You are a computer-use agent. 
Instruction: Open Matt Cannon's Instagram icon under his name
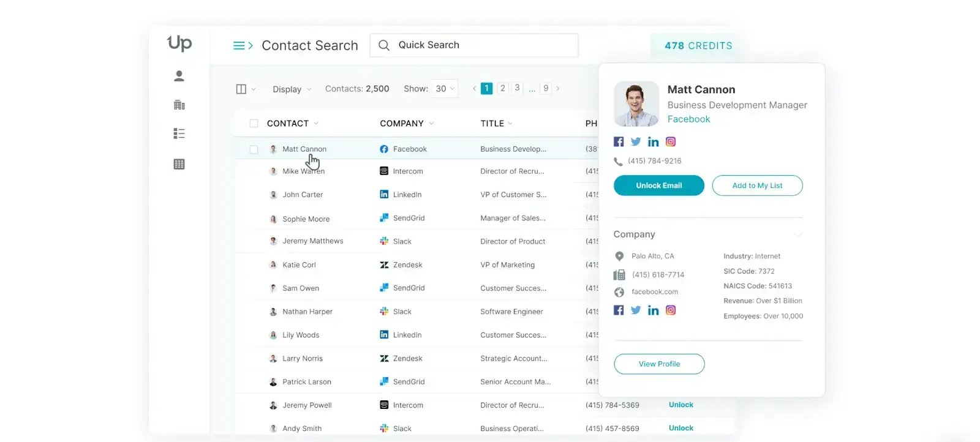[x=671, y=142]
